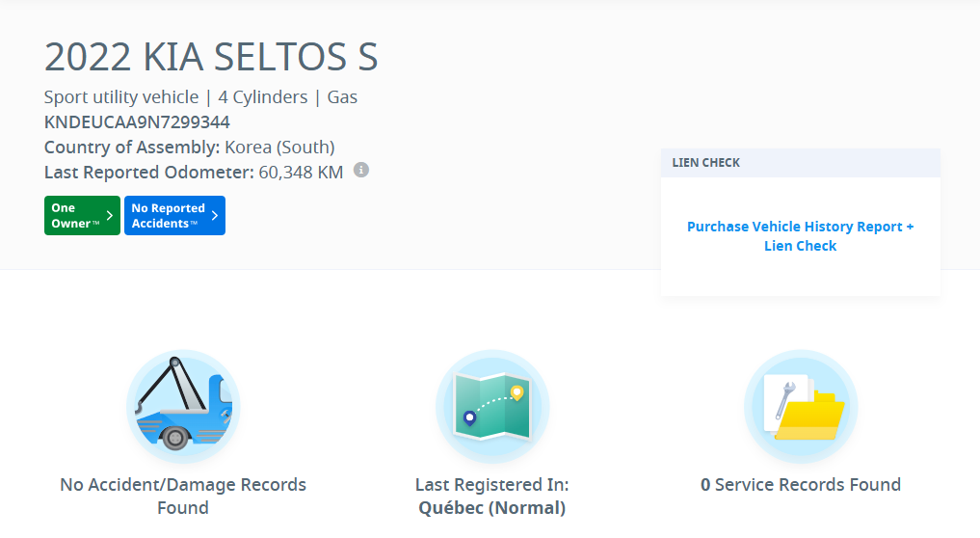
Task: Click the service records folder icon
Action: click(801, 406)
